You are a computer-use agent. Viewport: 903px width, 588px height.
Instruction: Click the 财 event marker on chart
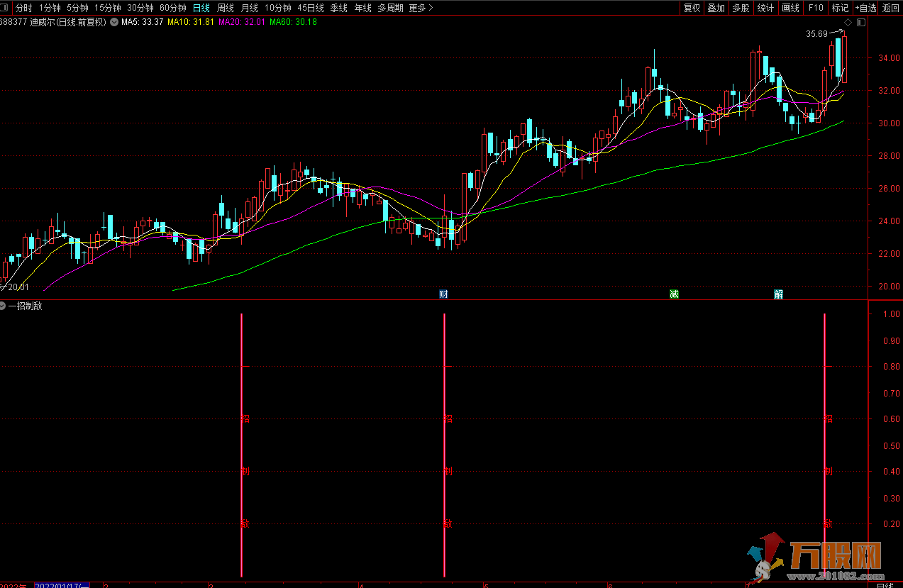[x=443, y=294]
